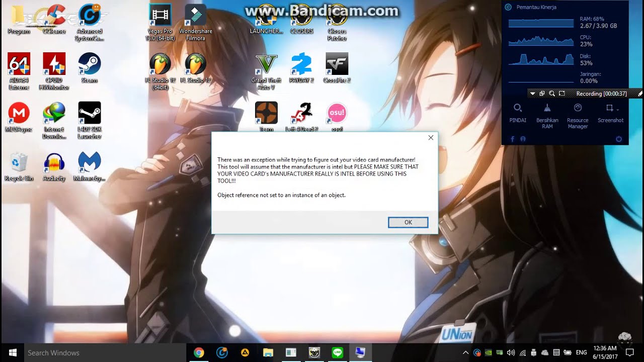This screenshot has height=362, width=644.
Task: Take a Screenshot from performance widget
Action: coord(609,113)
